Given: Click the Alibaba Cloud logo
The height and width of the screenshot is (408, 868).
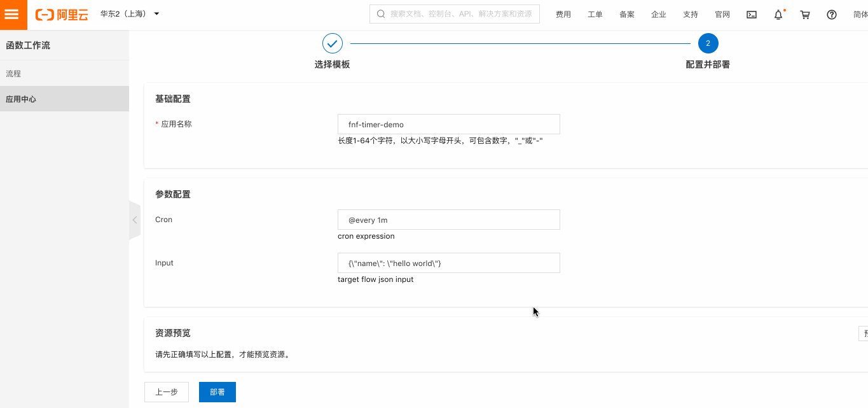Looking at the screenshot, I should 60,14.
